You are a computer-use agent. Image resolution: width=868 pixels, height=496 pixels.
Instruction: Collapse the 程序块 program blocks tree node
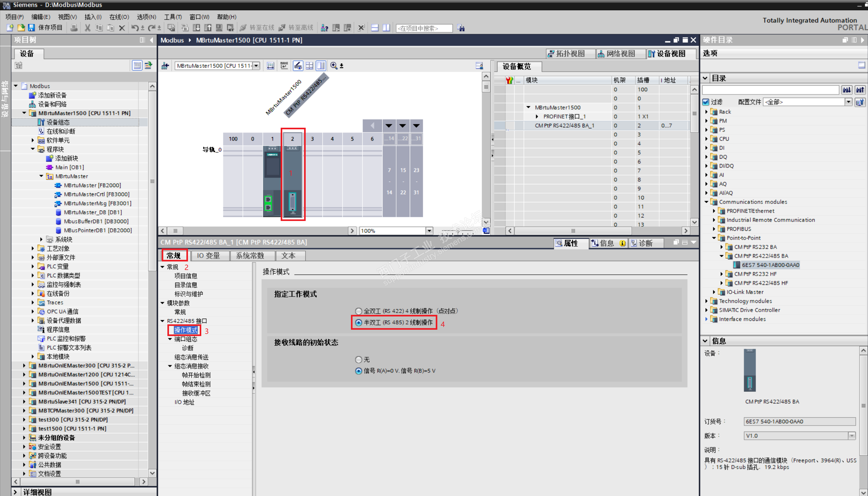point(33,149)
